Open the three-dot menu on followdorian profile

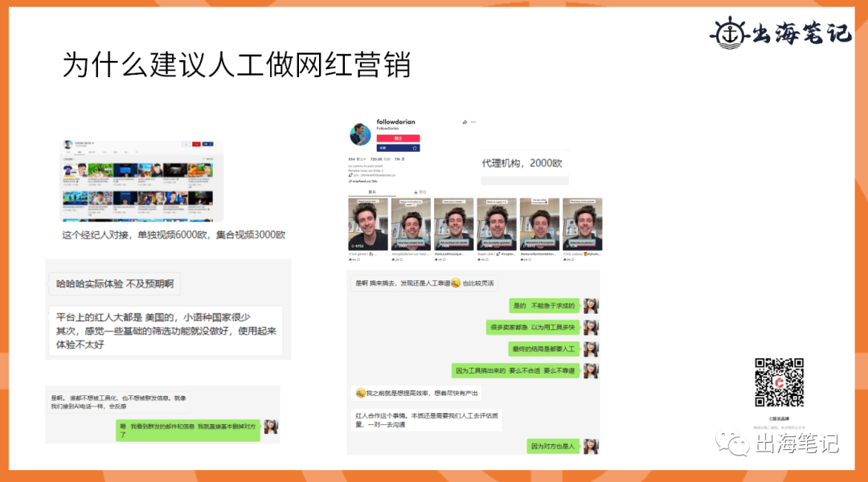tap(473, 122)
